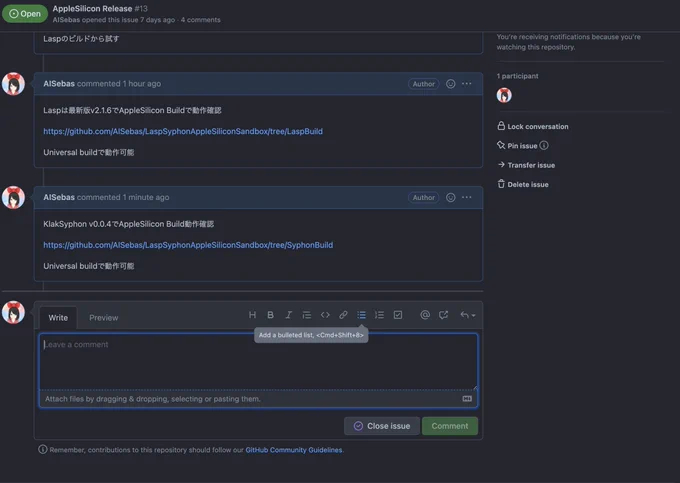680x483 pixels.
Task: Click the Pin issue info icon
Action: 544,145
